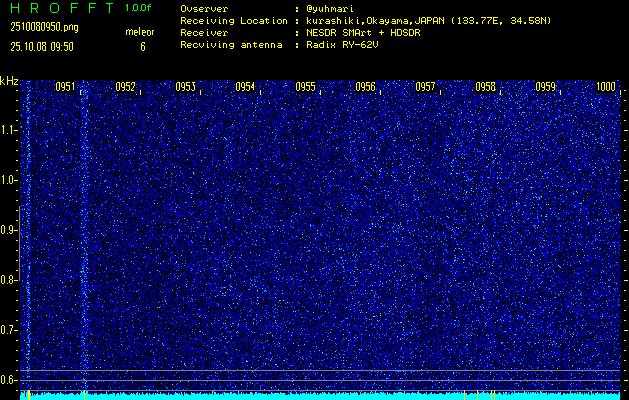Click the 0.8 kHz frequency label
The height and width of the screenshot is (400, 629).
[x=9, y=280]
